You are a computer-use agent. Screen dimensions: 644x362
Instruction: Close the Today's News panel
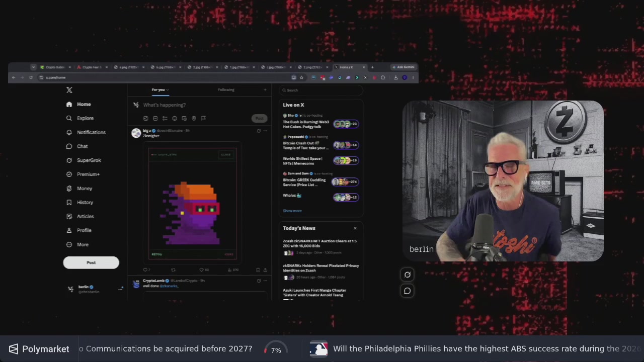point(355,228)
